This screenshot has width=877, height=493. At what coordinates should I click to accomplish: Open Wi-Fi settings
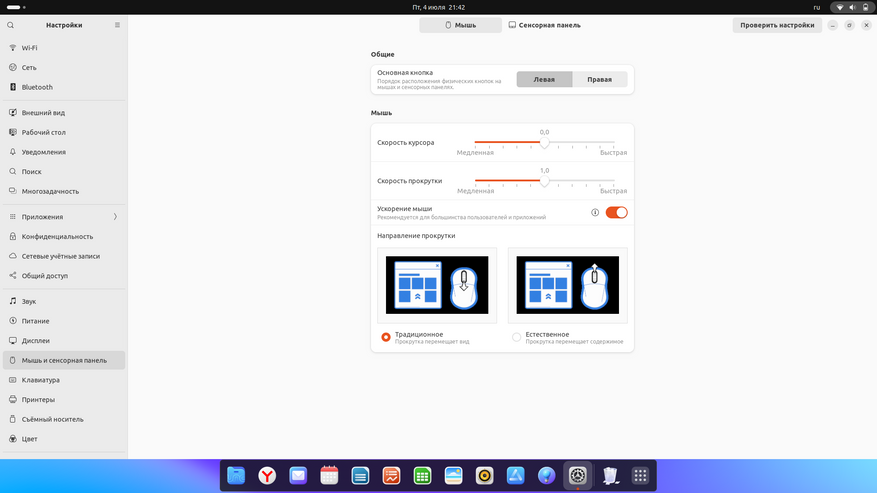tap(64, 48)
